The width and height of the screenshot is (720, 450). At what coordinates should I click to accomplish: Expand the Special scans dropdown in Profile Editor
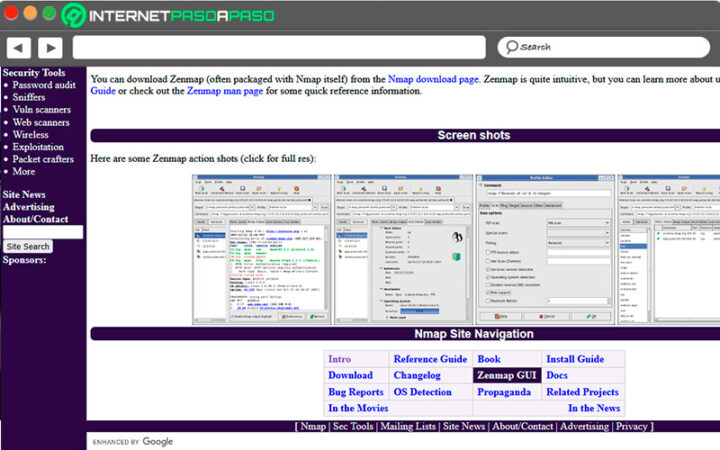click(577, 232)
